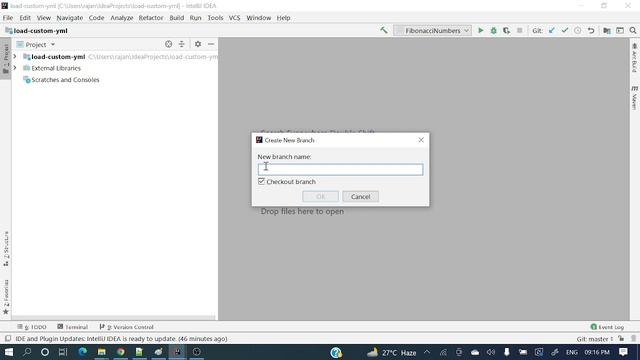The height and width of the screenshot is (360, 640).
Task: Open the File menu
Action: click(8, 18)
